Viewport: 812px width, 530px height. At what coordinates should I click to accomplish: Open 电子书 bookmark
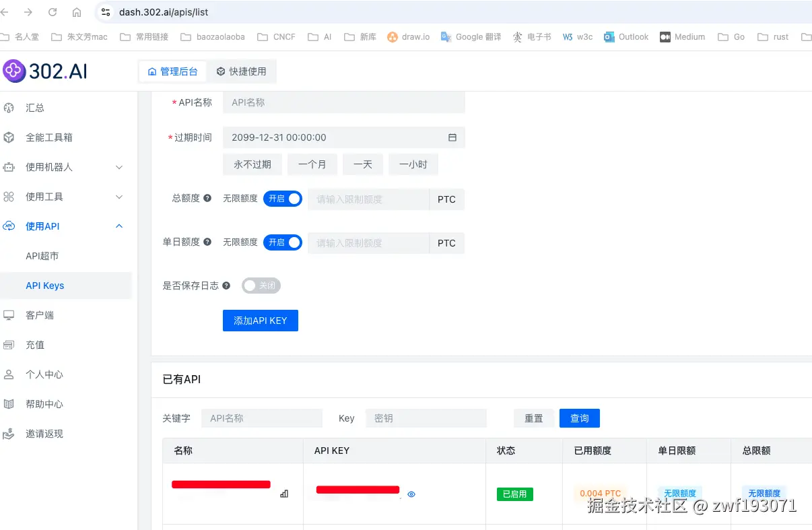pyautogui.click(x=532, y=37)
